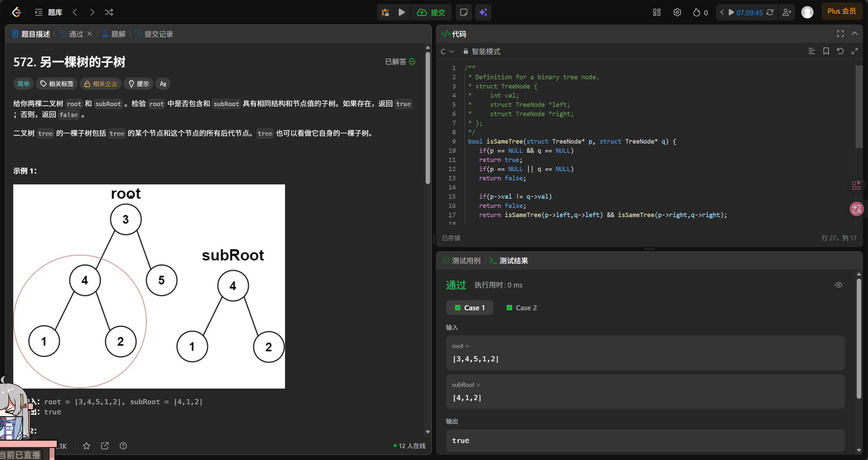Switch to the 测试用例 tab
Image resolution: width=868 pixels, height=460 pixels.
462,261
